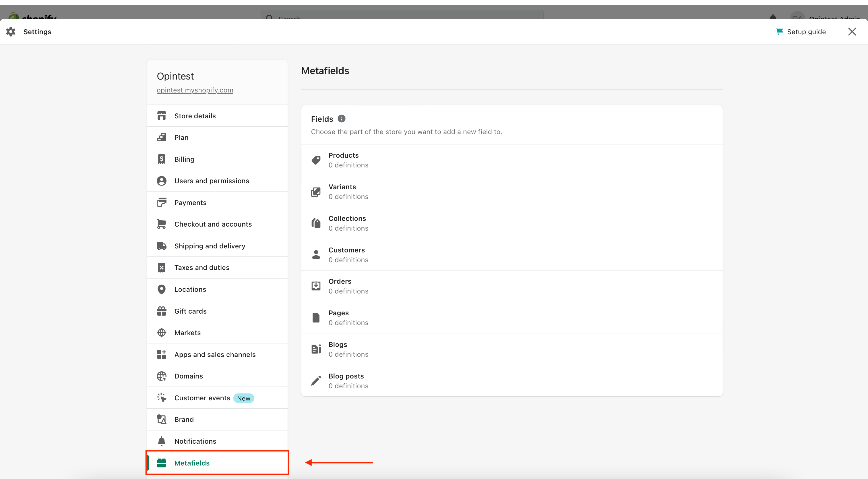The height and width of the screenshot is (479, 868).
Task: Open Variants metafield definitions
Action: [511, 192]
